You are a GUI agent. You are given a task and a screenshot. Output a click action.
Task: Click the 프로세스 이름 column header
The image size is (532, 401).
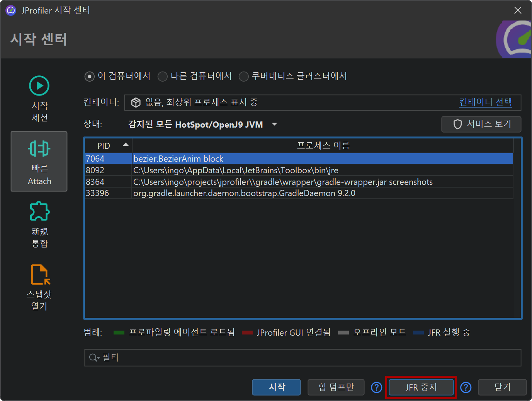tap(323, 146)
